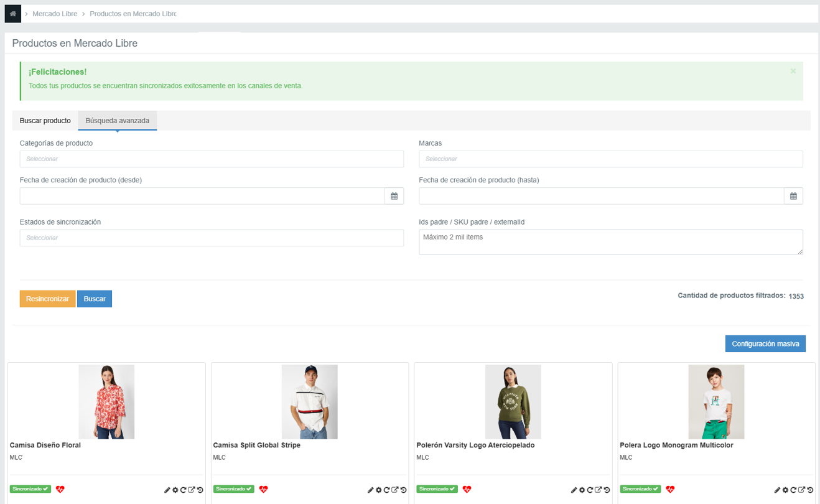Edit Camisa Split Global Stripe with pencil icon
Screen dimensions: 820x504
pyautogui.click(x=371, y=490)
